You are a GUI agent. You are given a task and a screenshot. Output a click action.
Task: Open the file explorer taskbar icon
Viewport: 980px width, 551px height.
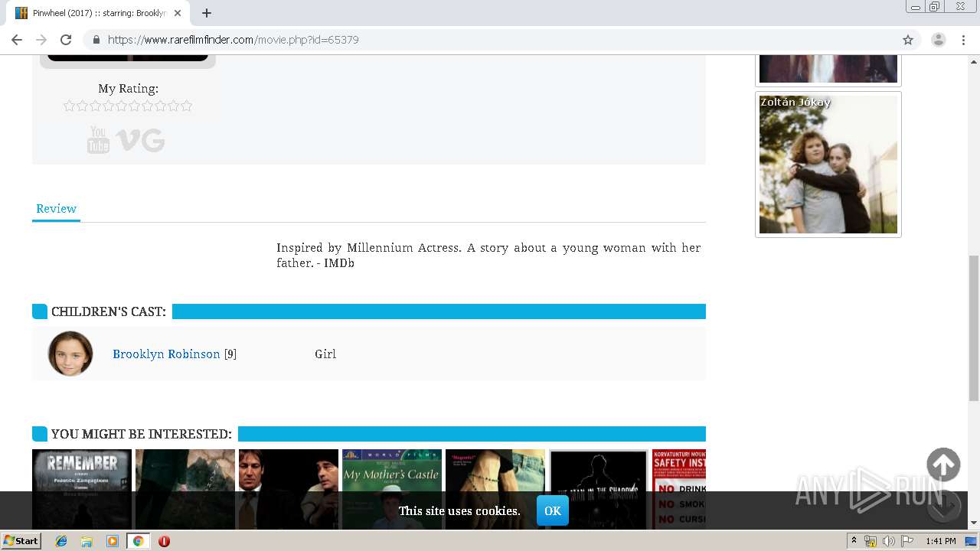tap(87, 541)
